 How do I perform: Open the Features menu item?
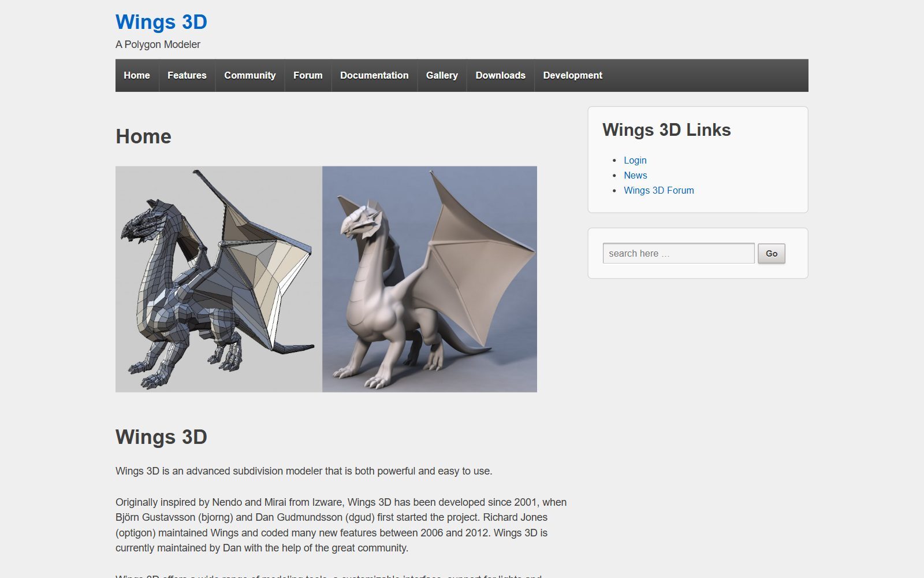tap(187, 75)
